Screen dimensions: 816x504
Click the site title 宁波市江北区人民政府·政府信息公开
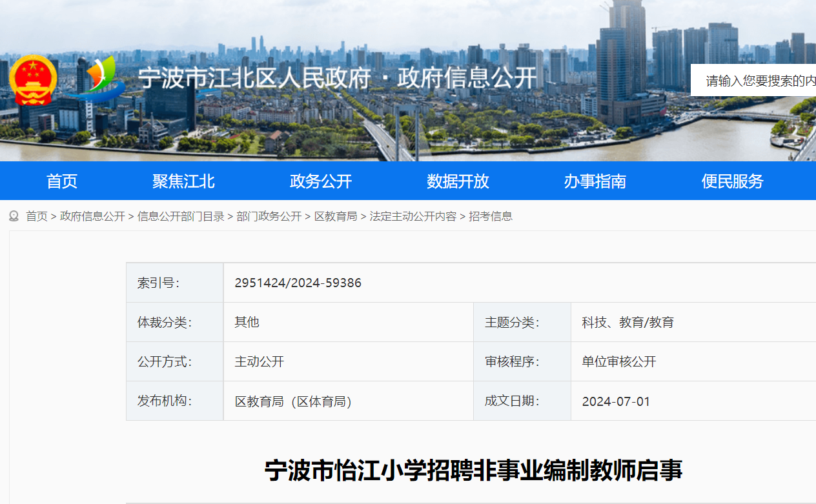click(338, 79)
